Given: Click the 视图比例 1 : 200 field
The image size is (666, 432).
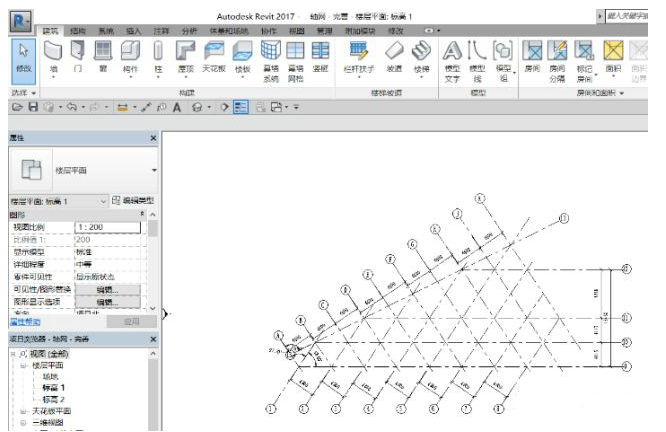Looking at the screenshot, I should 106,228.
